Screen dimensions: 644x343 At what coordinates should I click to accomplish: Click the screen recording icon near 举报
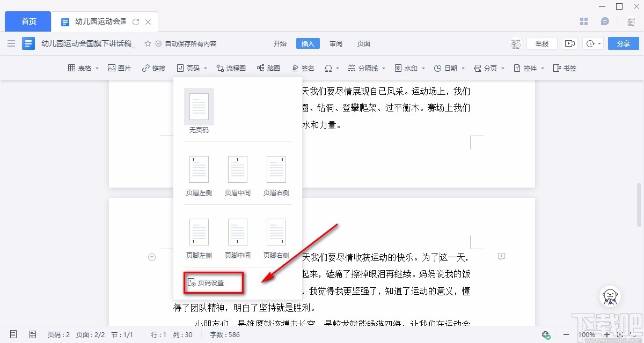click(570, 43)
